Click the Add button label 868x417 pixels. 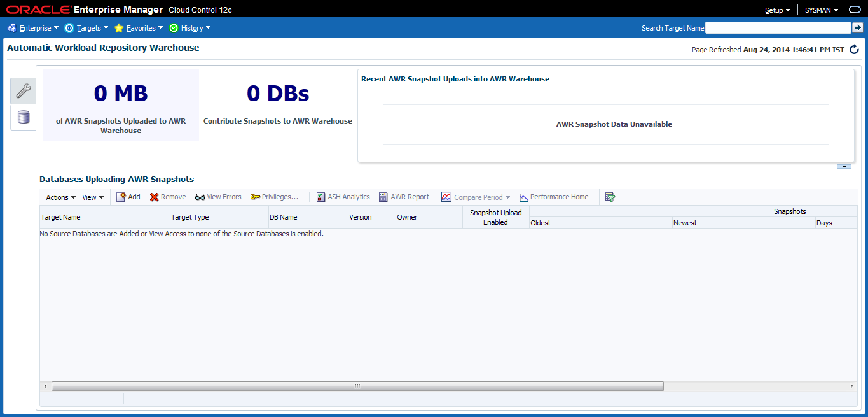coord(134,197)
